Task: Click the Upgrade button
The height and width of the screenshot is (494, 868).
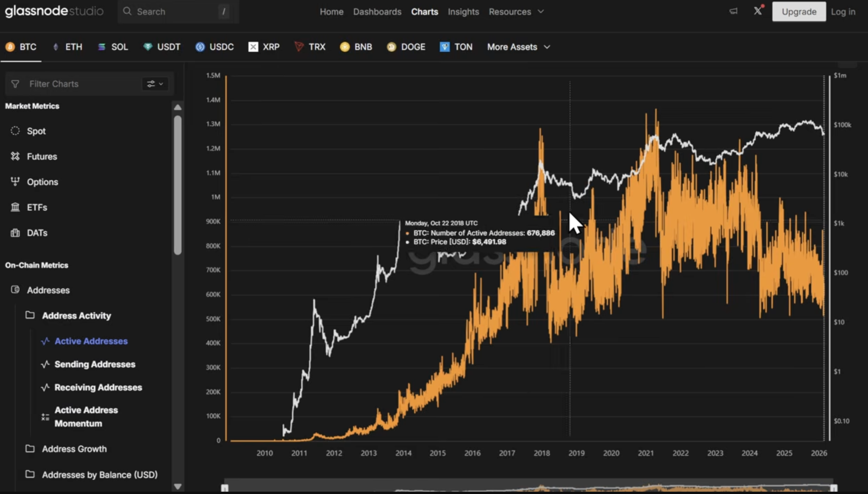Action: 799,12
